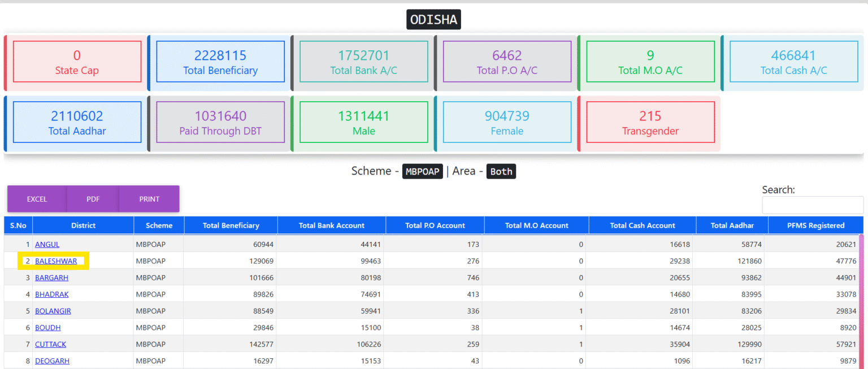Click the State Cap summary card
868x369 pixels.
coord(77,61)
